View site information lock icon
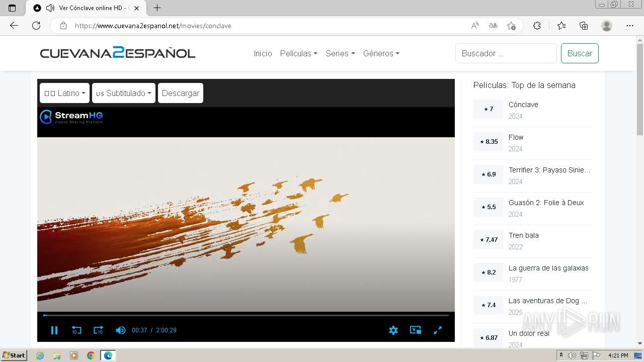Viewport: 644px width, 362px height. 63,26
